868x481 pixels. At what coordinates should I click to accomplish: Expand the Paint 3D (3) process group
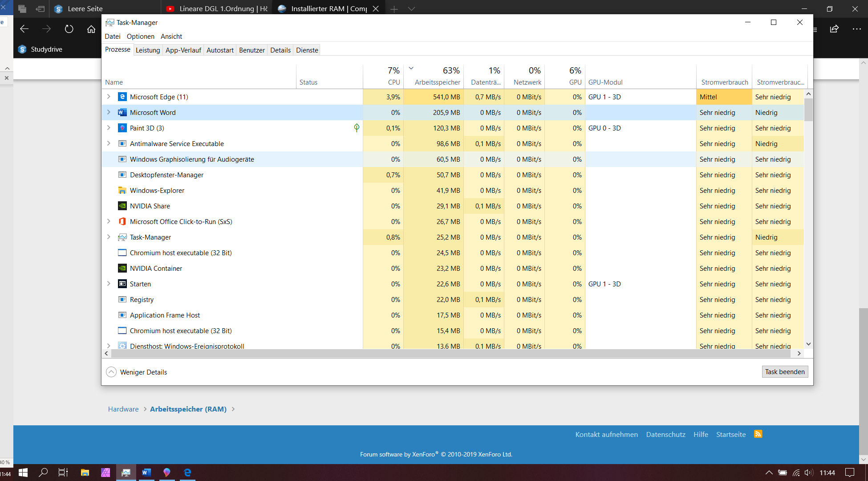point(109,128)
